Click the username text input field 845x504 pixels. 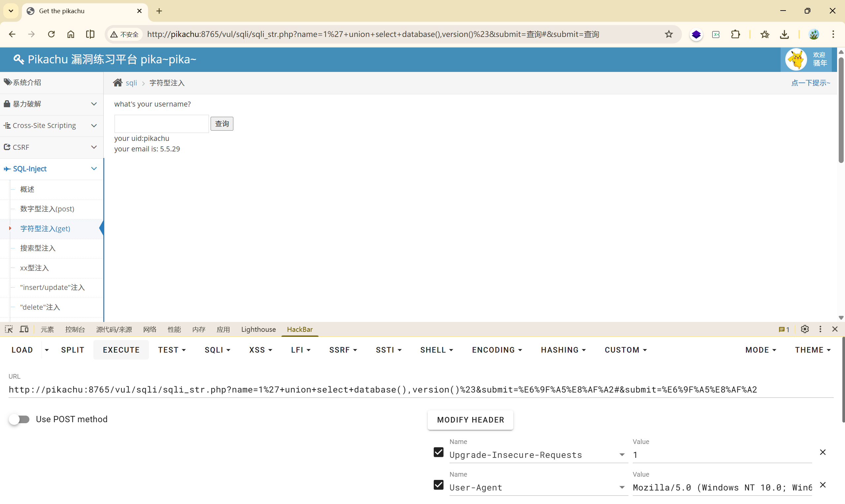pos(161,124)
